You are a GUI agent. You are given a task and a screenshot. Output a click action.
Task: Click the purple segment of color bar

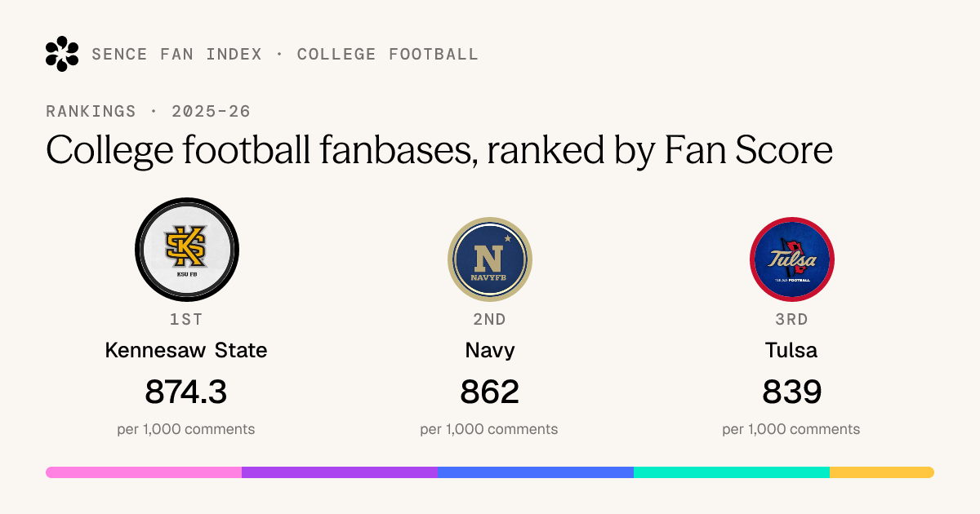point(340,472)
